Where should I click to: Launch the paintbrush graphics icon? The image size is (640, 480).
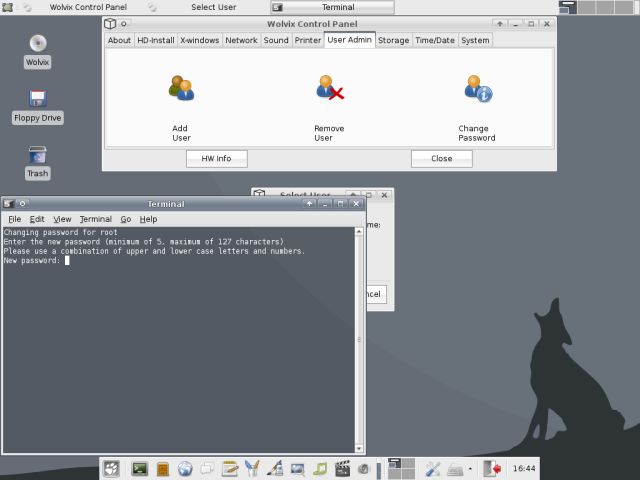tap(275, 469)
